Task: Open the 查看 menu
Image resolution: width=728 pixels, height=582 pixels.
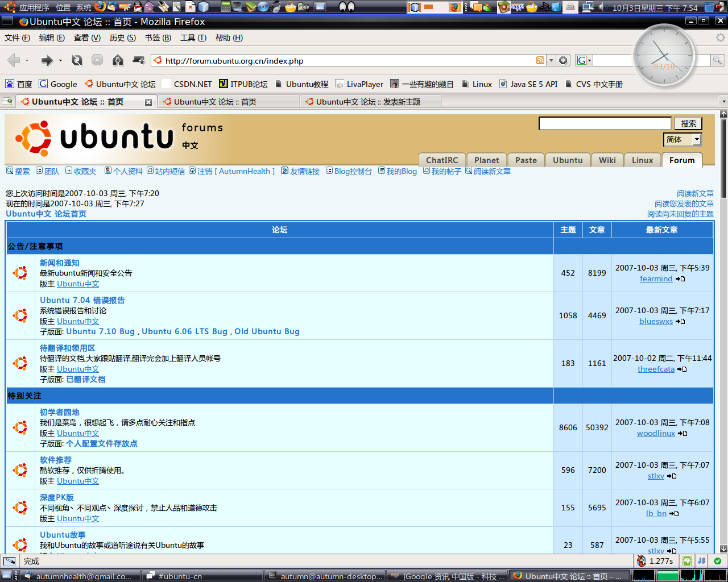Action: [87, 38]
